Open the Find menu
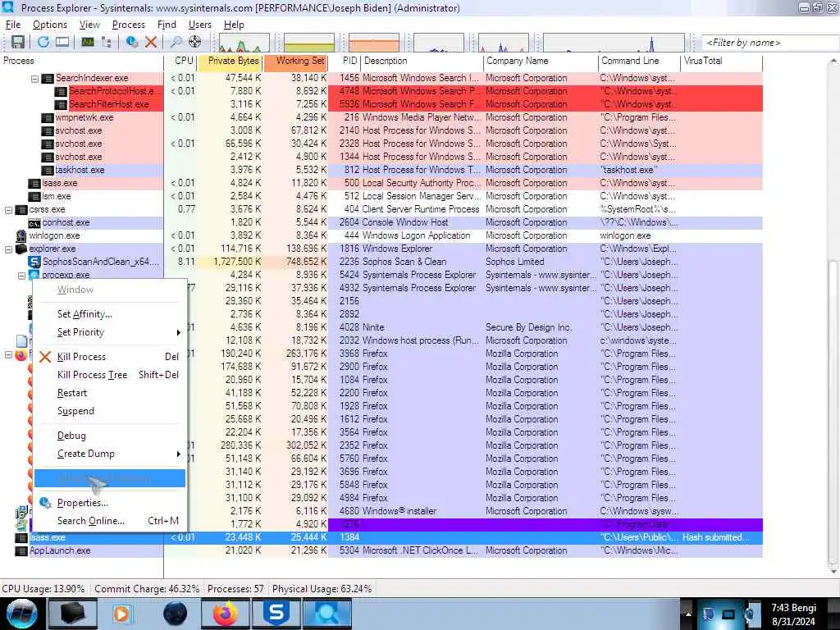 coord(167,25)
